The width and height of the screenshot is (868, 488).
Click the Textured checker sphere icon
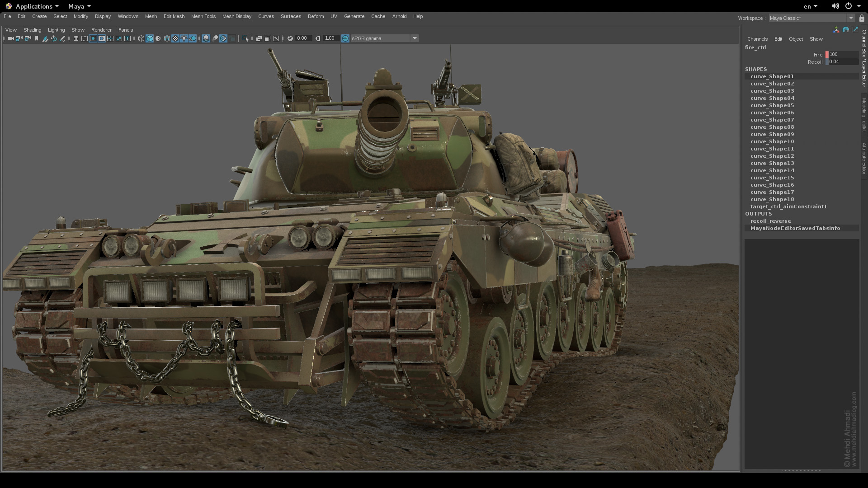[x=175, y=38]
